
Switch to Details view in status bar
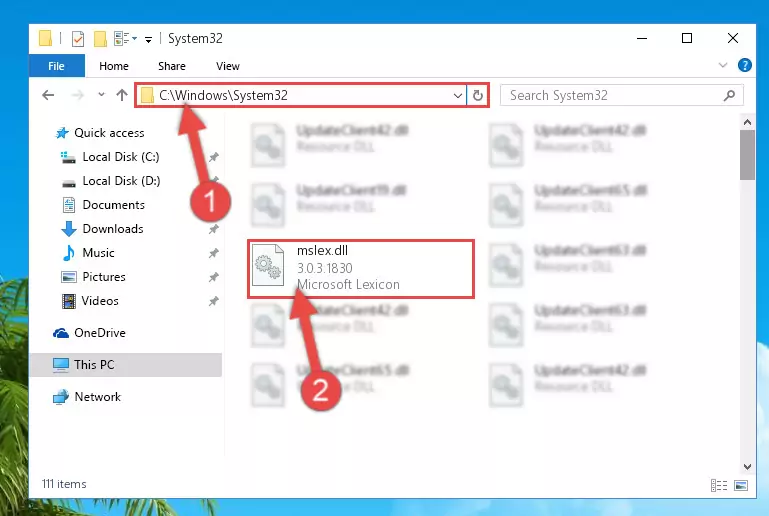tap(718, 485)
